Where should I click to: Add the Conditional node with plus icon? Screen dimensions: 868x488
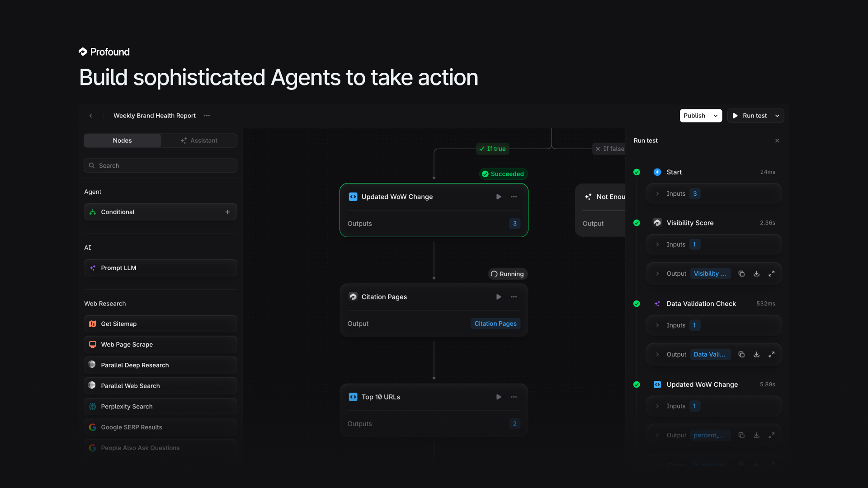pyautogui.click(x=227, y=212)
